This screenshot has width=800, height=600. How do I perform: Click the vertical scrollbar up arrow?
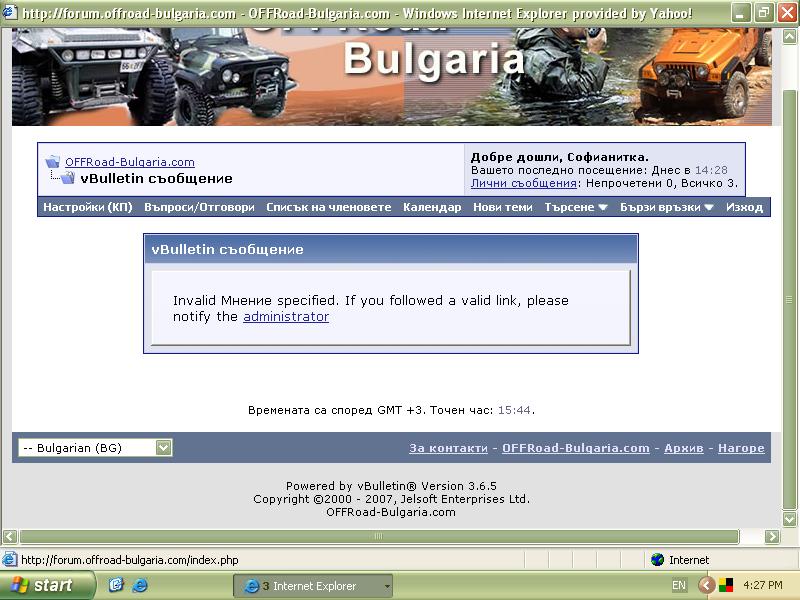(x=789, y=36)
